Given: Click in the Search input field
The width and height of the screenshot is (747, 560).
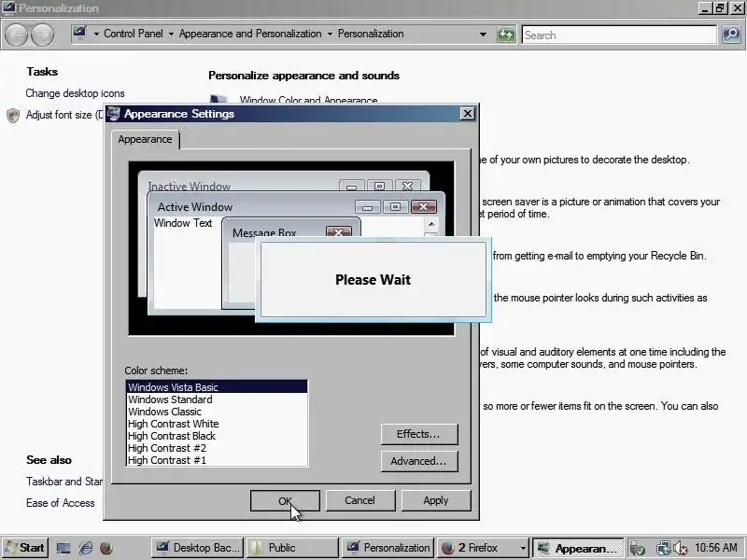Looking at the screenshot, I should (619, 35).
